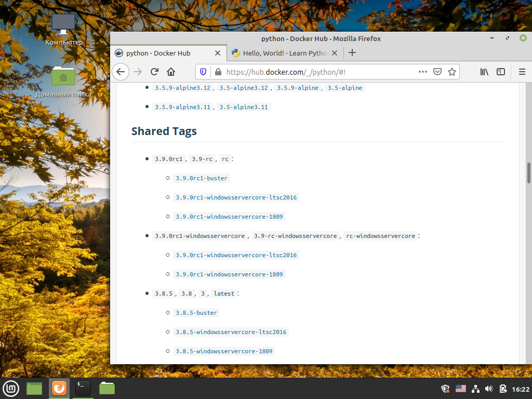The image size is (532, 399).
Task: Open the Library bookmarks icon
Action: [x=484, y=72]
